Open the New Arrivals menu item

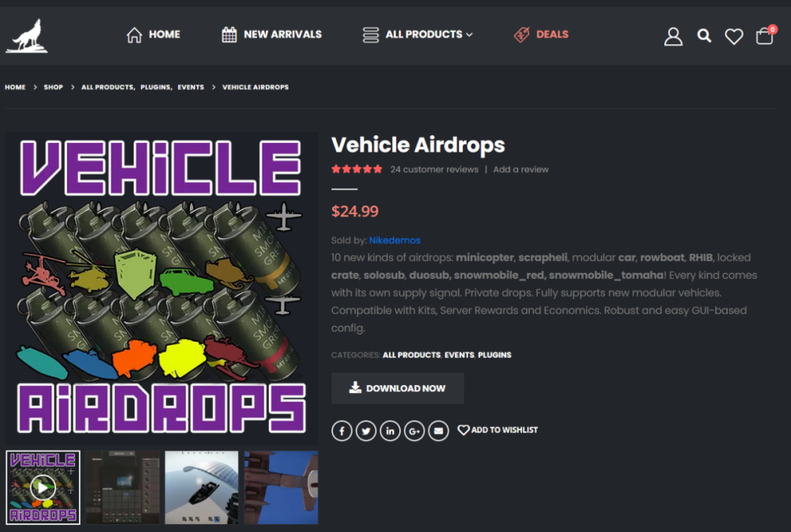pos(271,35)
